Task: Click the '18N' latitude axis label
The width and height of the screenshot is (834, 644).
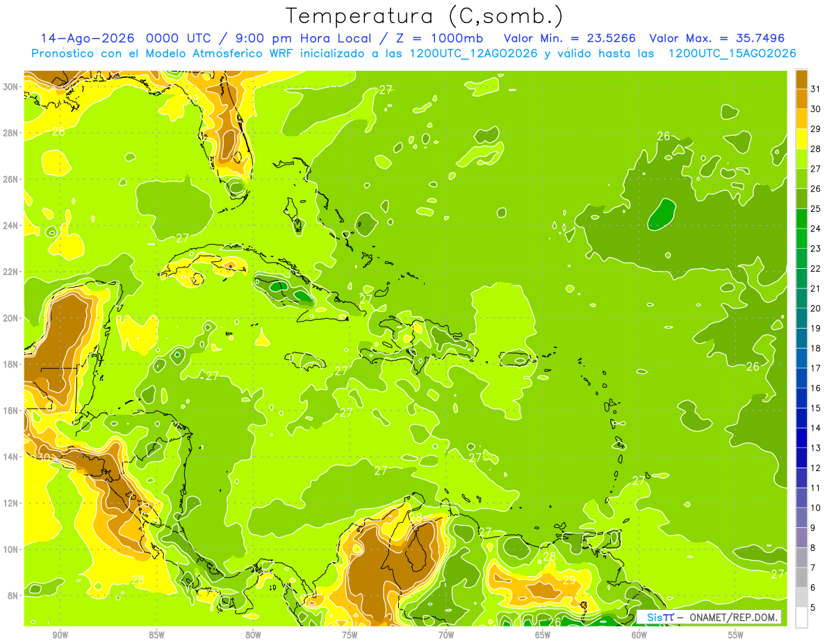Action: pyautogui.click(x=11, y=364)
